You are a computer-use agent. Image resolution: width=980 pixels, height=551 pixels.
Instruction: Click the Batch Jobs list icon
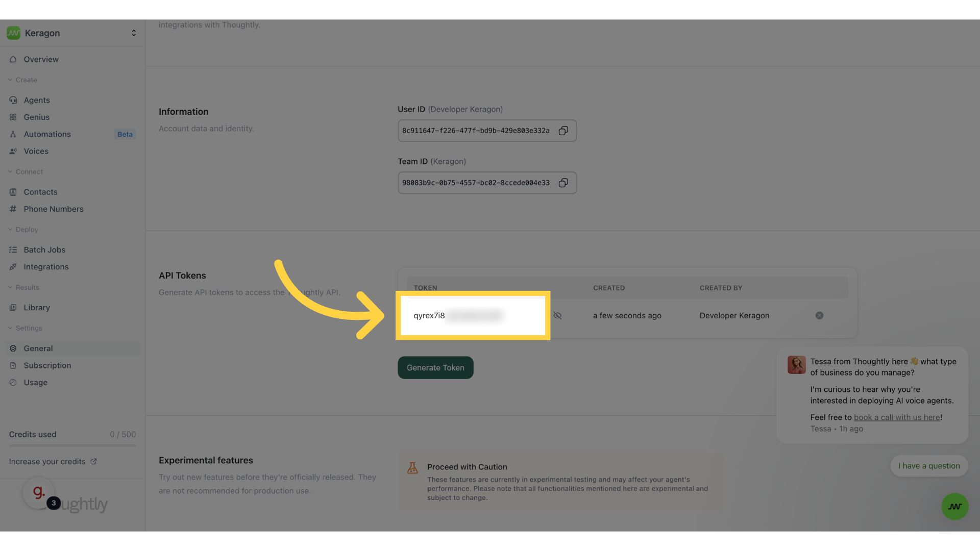pos(13,250)
